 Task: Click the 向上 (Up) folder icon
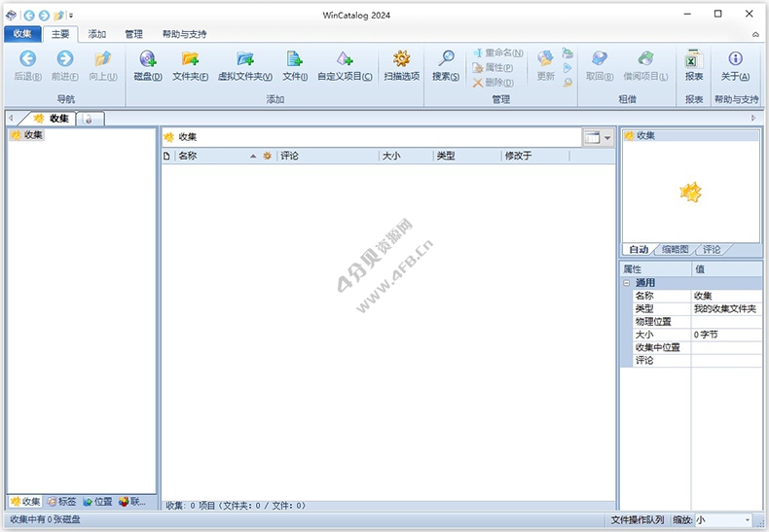point(103,58)
